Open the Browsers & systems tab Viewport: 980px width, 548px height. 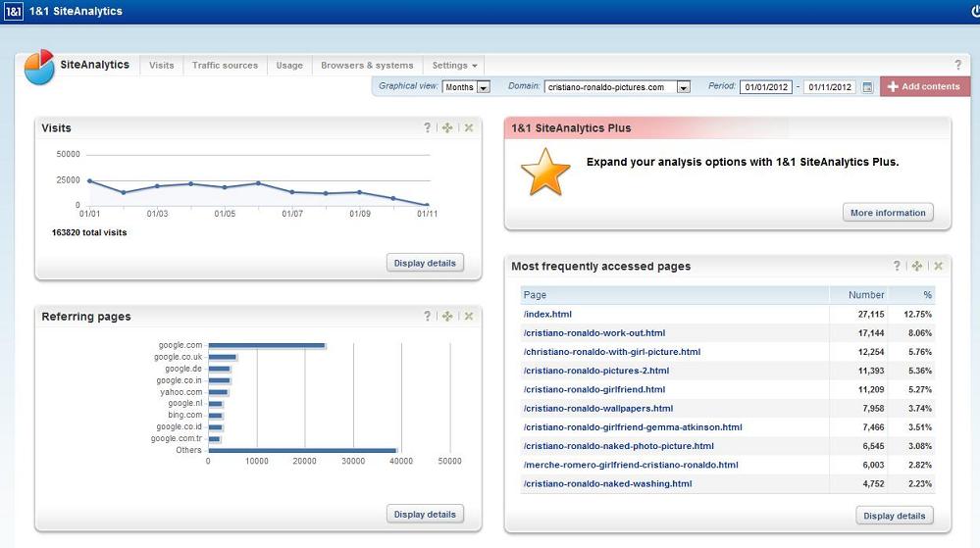(367, 65)
